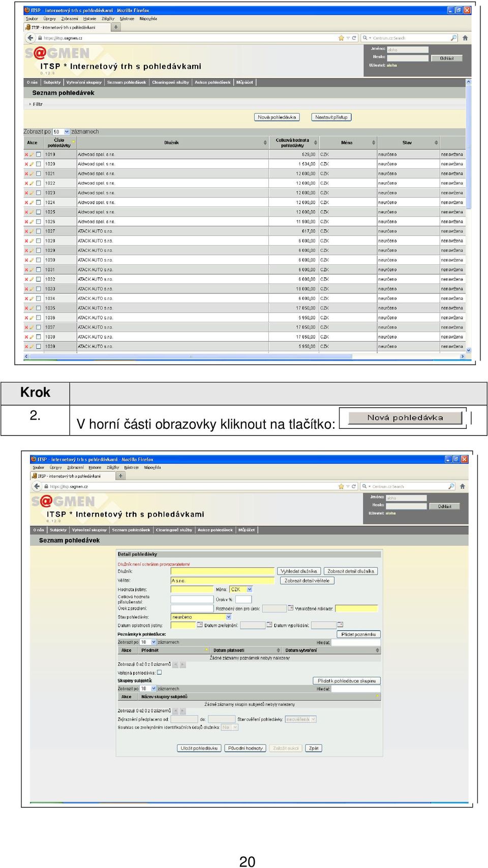Reload the page in the upper screenshot
The width and height of the screenshot is (488, 868).
click(354, 38)
